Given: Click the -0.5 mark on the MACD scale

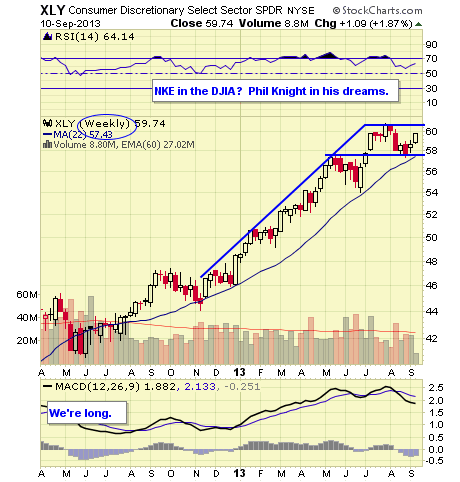Looking at the screenshot, I should [x=434, y=461].
